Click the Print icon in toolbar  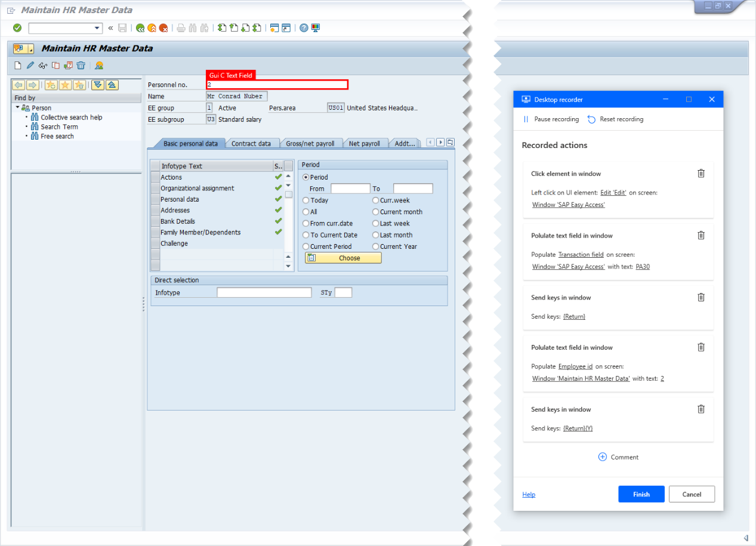(x=181, y=28)
